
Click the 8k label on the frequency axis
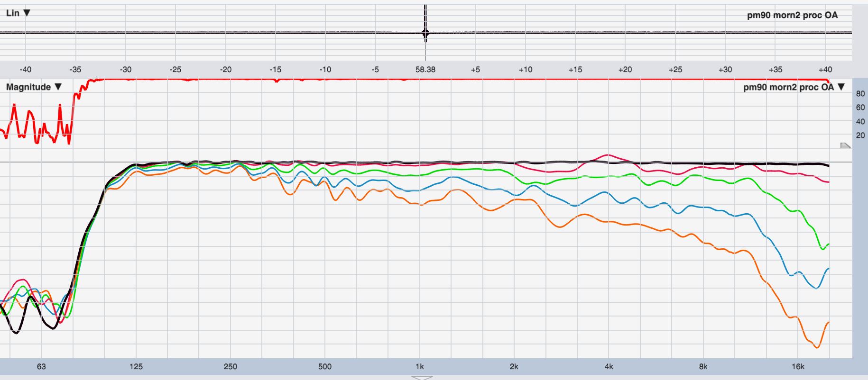coord(703,367)
